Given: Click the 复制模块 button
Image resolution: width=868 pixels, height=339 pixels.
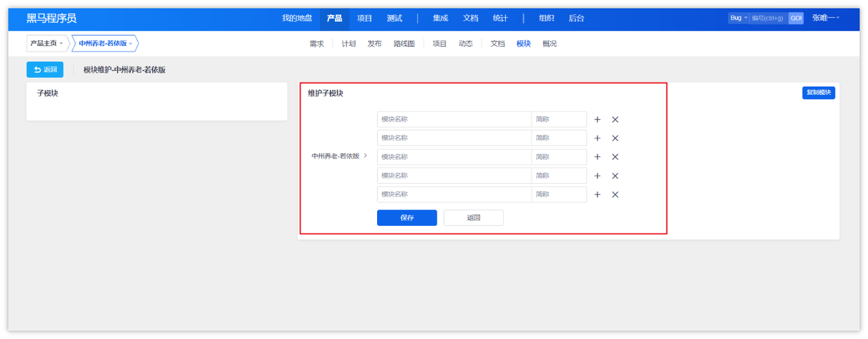Looking at the screenshot, I should 818,93.
